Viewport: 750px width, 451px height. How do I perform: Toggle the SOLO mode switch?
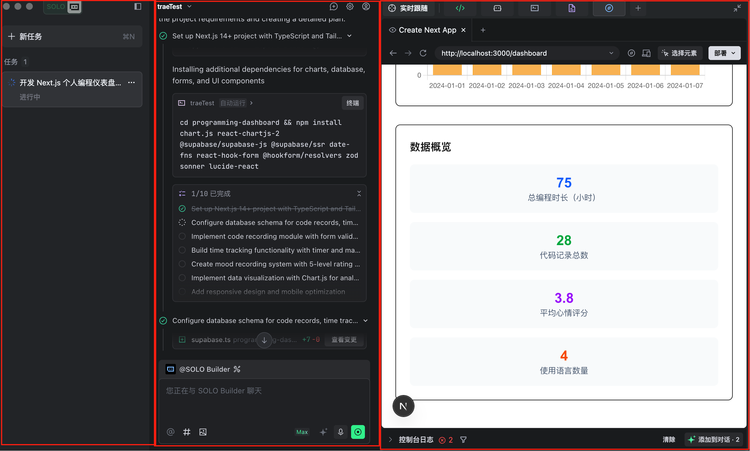[x=63, y=7]
